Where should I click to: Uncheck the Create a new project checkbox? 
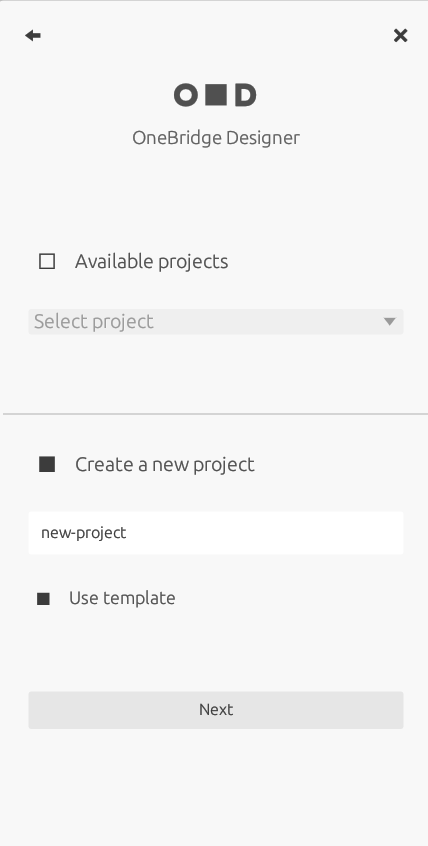point(47,465)
